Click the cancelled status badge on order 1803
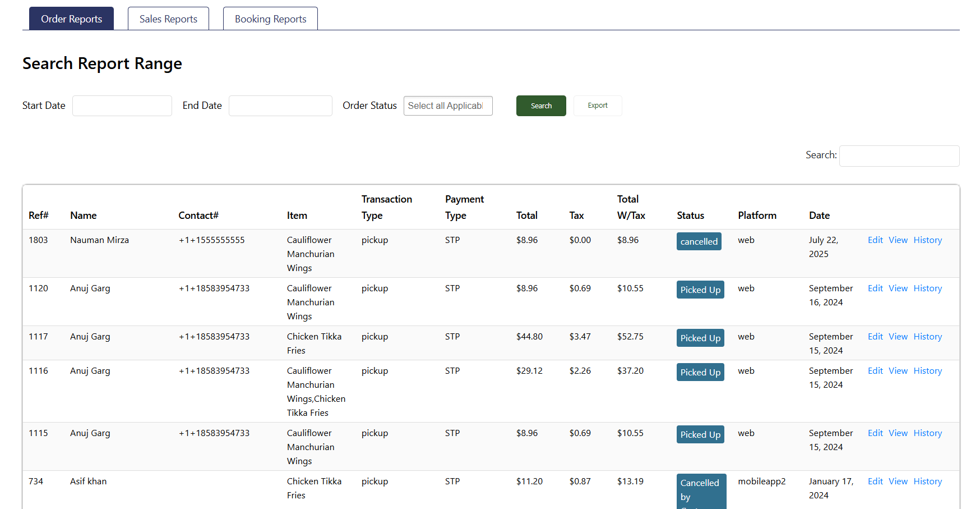Screen dimensions: 980x509 (x=699, y=242)
